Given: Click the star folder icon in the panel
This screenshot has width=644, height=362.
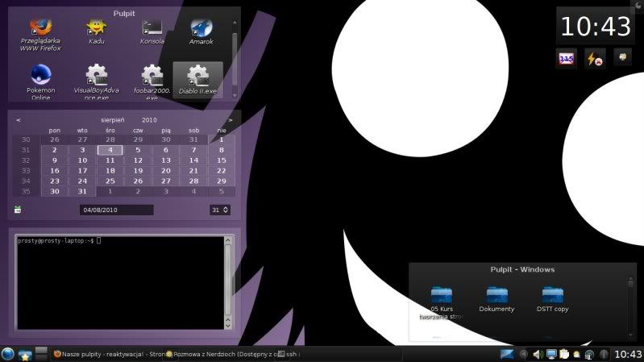Looking at the screenshot, I should pyautogui.click(x=25, y=355).
